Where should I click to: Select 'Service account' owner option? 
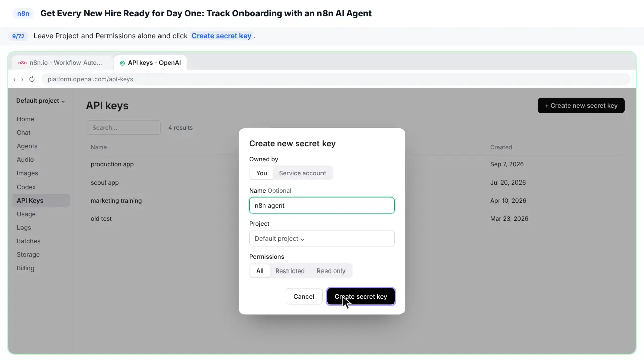coord(302,173)
